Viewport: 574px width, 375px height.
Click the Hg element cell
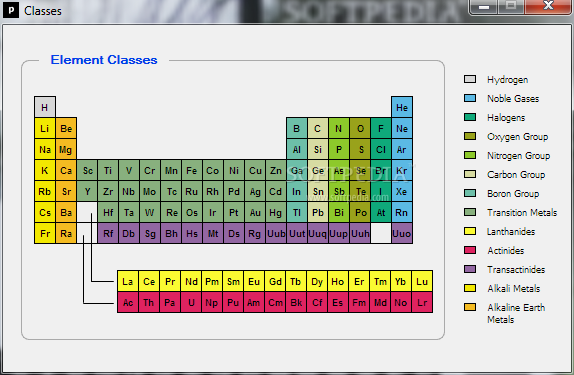276,212
